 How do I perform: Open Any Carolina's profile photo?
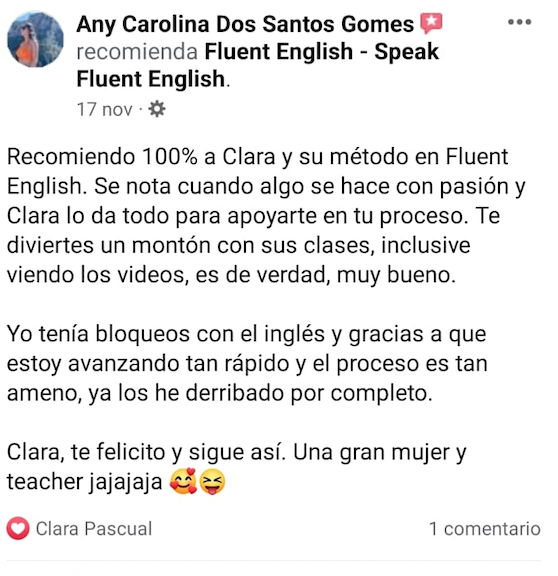[35, 39]
